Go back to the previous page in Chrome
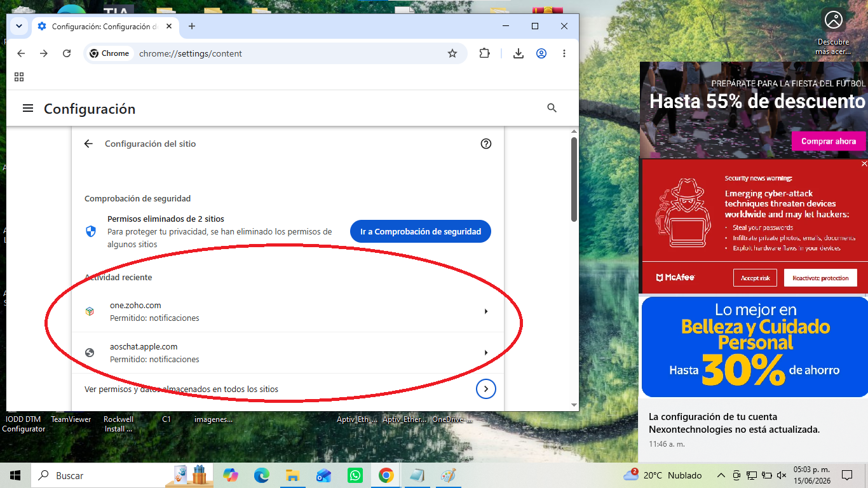Image resolution: width=868 pixels, height=488 pixels. pos(21,53)
